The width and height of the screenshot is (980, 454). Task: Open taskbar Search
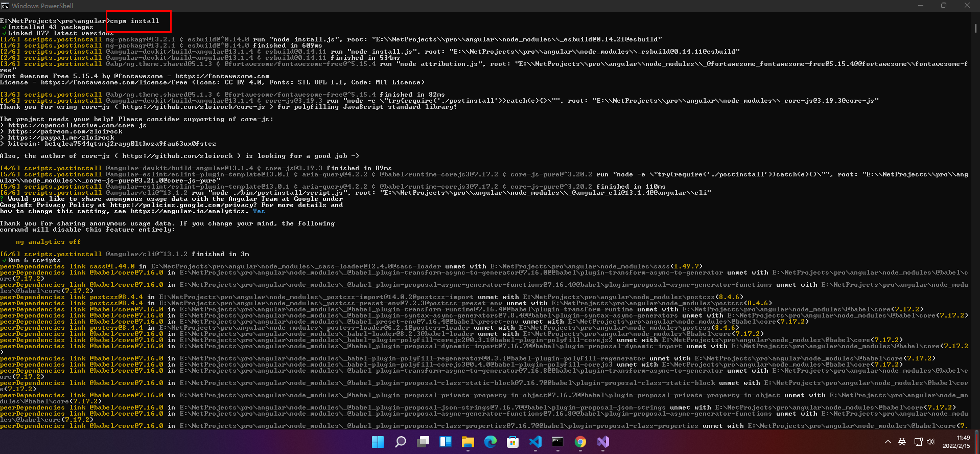pyautogui.click(x=401, y=442)
